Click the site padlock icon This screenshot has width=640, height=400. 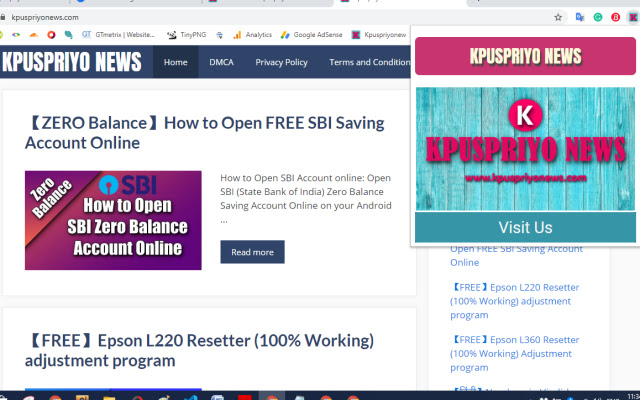pyautogui.click(x=3, y=17)
